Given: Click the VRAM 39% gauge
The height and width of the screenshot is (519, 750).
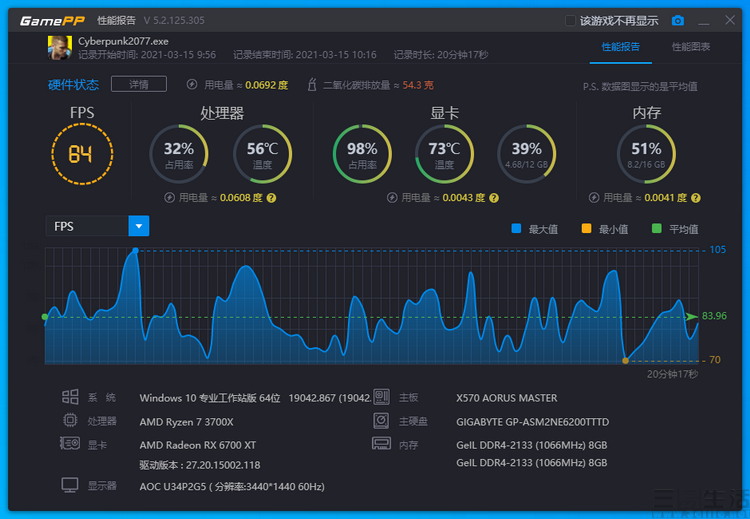Looking at the screenshot, I should coord(527,154).
